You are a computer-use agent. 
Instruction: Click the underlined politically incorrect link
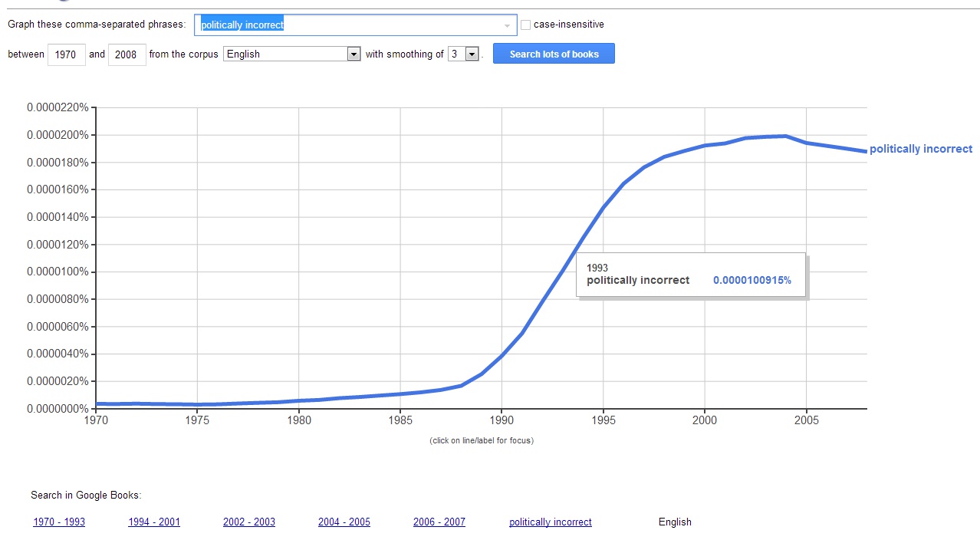point(551,522)
